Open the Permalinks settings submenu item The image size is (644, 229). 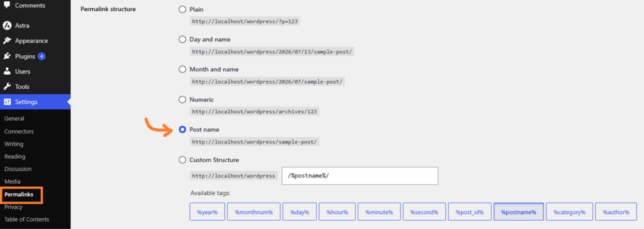point(18,194)
